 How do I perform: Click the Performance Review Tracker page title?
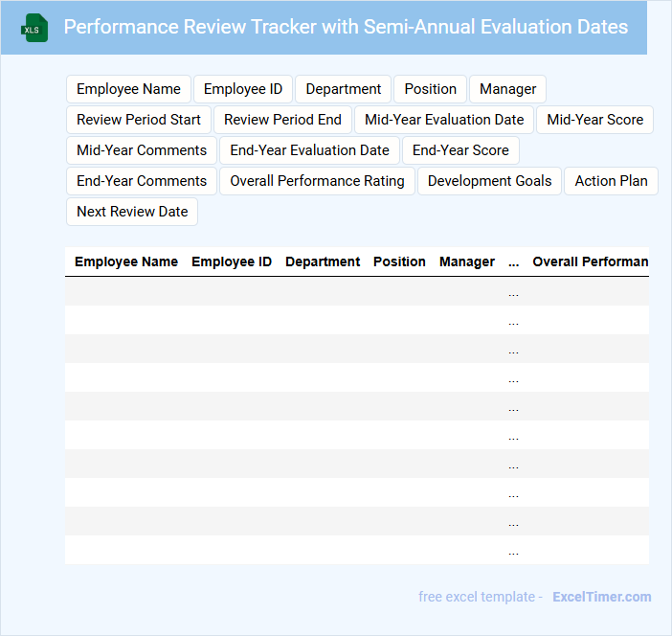point(346,27)
